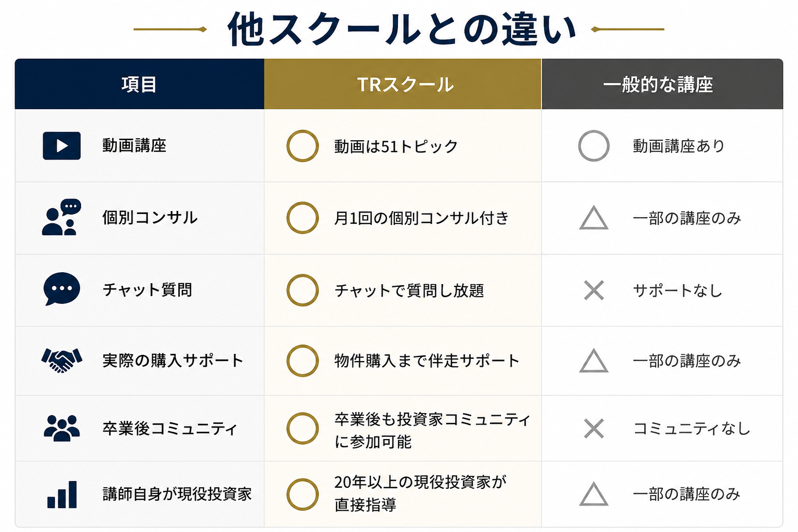
Task: Click the speech bubble icon for チャット質問
Action: coord(62,289)
